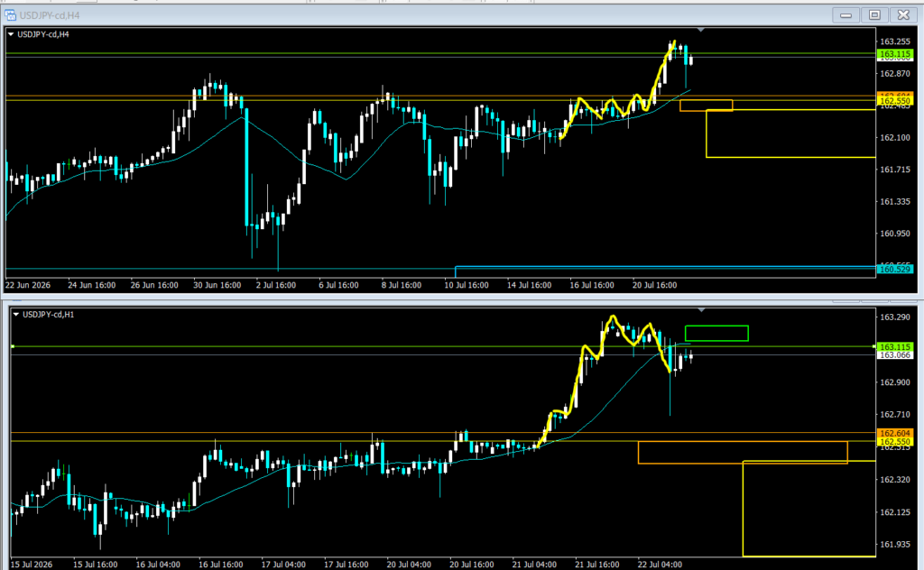Screen dimensions: 924x570
Task: Close the USDJPY-cd,H4 chart window
Action: click(903, 14)
